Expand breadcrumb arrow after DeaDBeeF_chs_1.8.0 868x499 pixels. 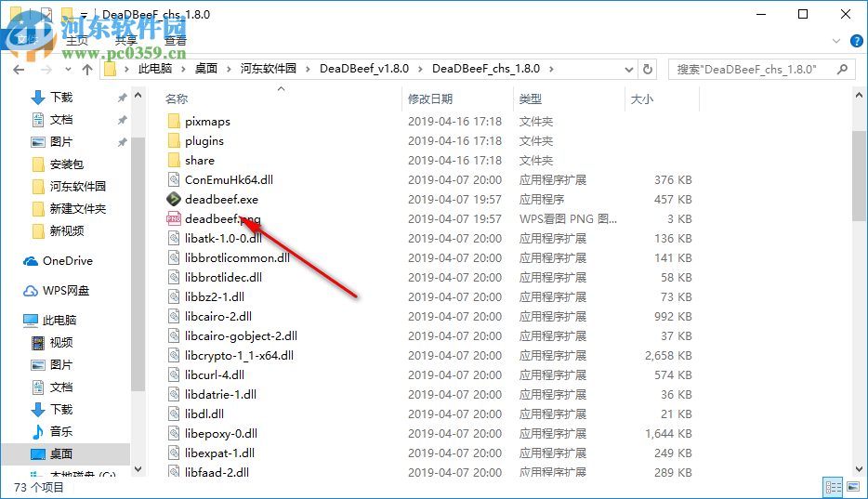pos(551,69)
